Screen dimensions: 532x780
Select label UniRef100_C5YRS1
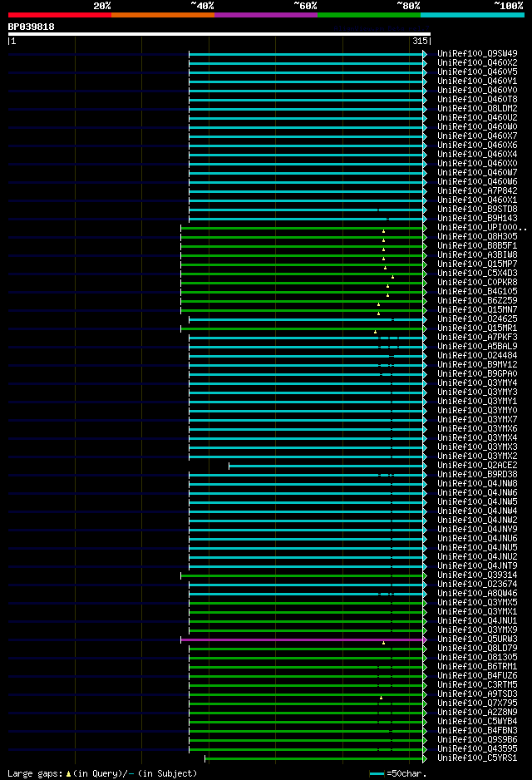(x=477, y=758)
